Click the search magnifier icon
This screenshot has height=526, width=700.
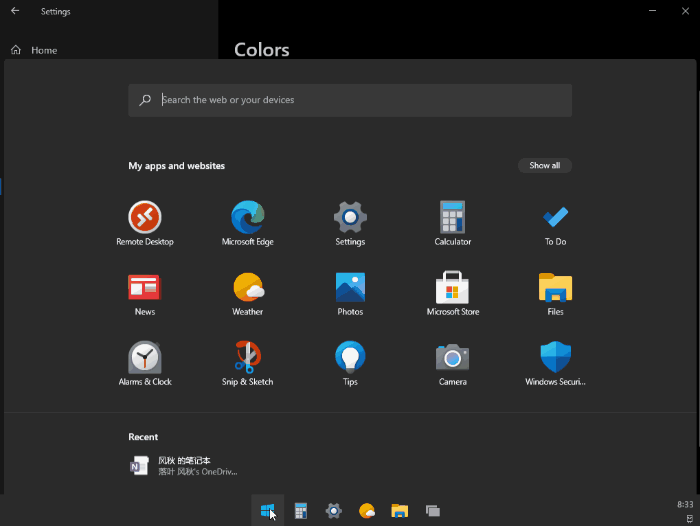145,100
